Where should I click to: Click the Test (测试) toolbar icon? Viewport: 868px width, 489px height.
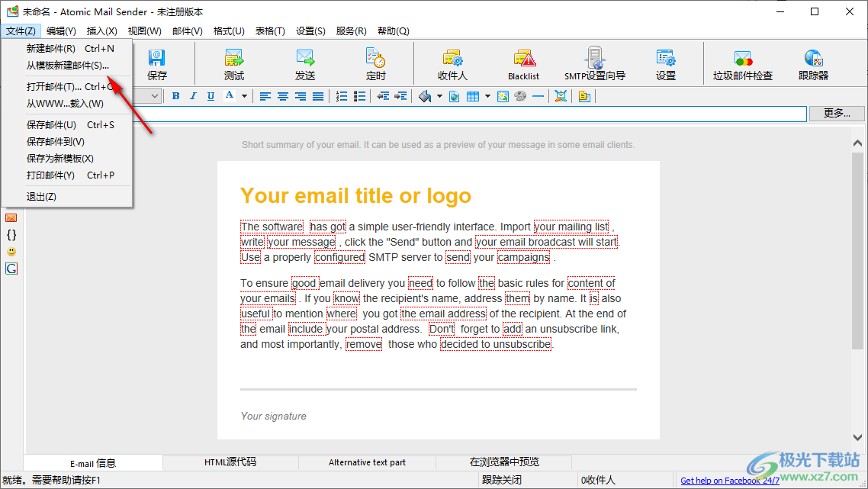234,64
